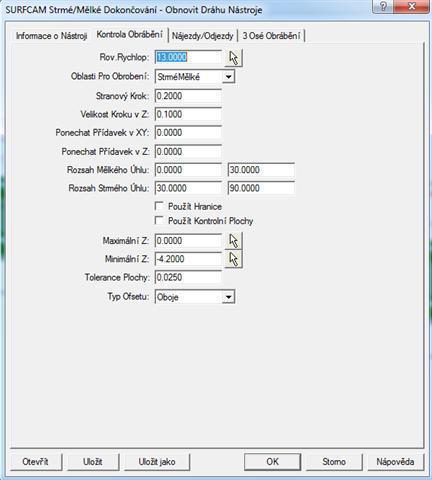Open the Nájezdy/Odjezdy tab
Viewport: 432px width, 480px height.
click(x=203, y=36)
